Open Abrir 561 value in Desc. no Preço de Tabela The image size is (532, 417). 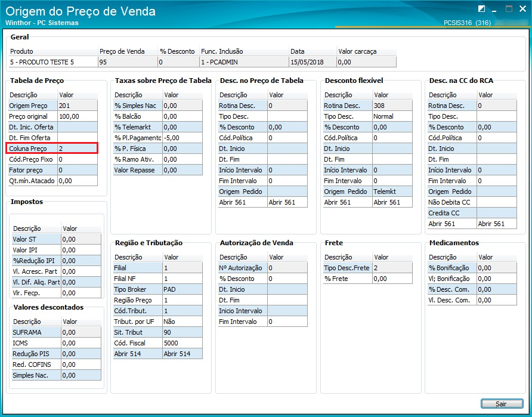[287, 202]
